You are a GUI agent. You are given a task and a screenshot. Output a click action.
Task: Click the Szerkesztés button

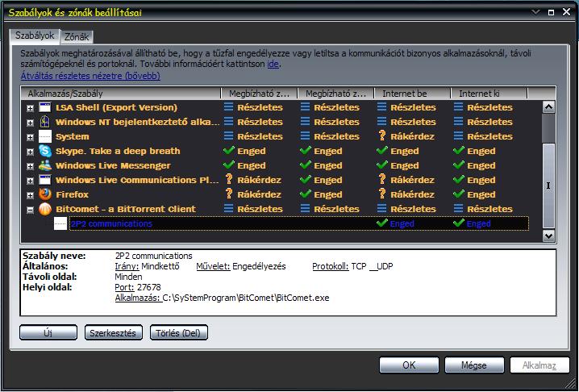113,332
